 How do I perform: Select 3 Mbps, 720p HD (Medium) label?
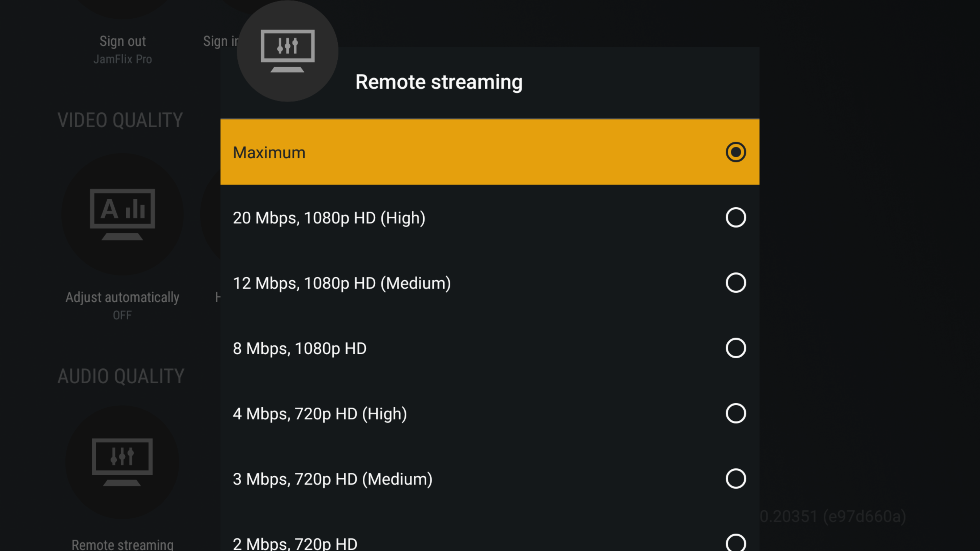point(333,479)
